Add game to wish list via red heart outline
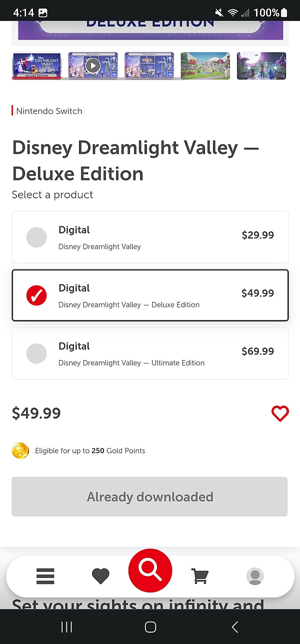300x644 pixels. point(280,414)
